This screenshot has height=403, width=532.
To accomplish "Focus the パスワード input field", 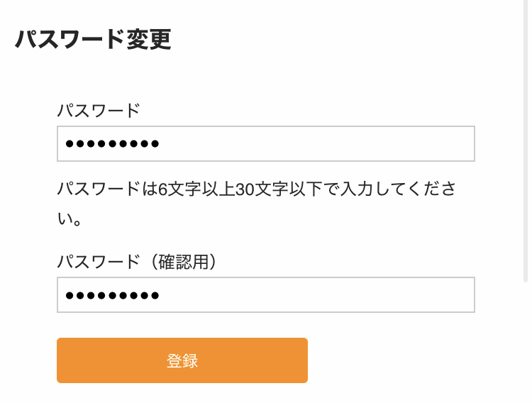I will click(265, 144).
